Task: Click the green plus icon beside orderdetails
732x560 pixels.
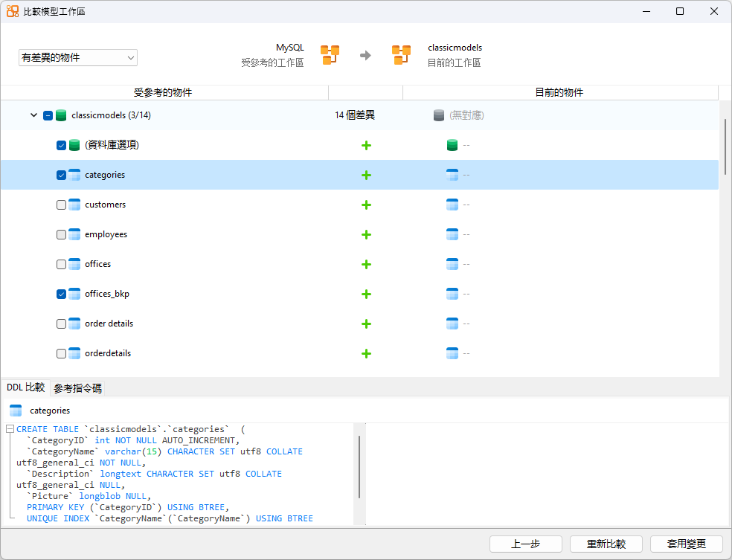Action: (x=366, y=353)
